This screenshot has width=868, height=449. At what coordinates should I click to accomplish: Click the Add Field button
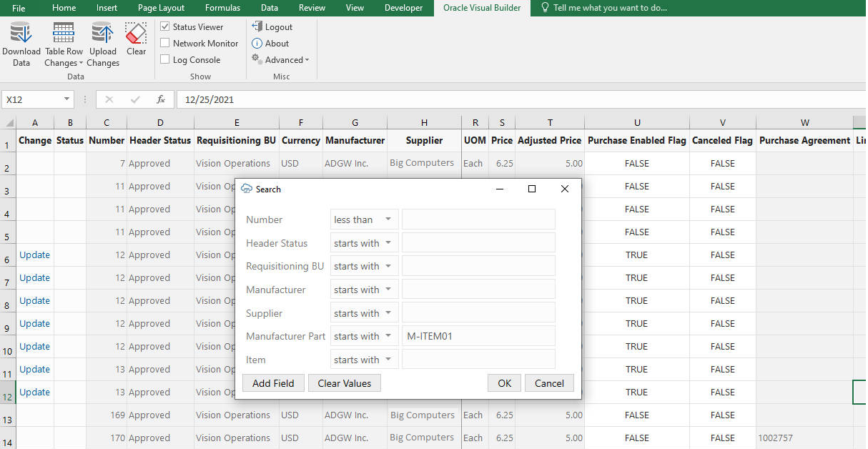(273, 383)
